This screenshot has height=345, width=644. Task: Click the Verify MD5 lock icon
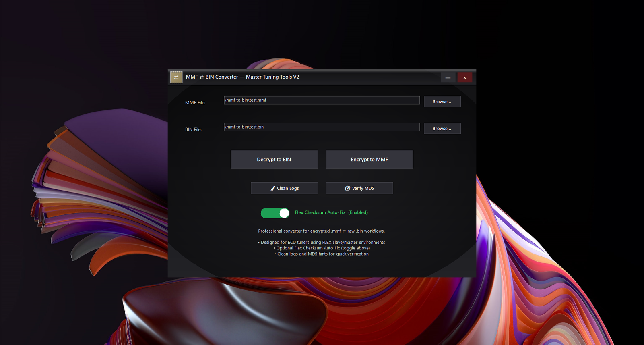coord(347,188)
